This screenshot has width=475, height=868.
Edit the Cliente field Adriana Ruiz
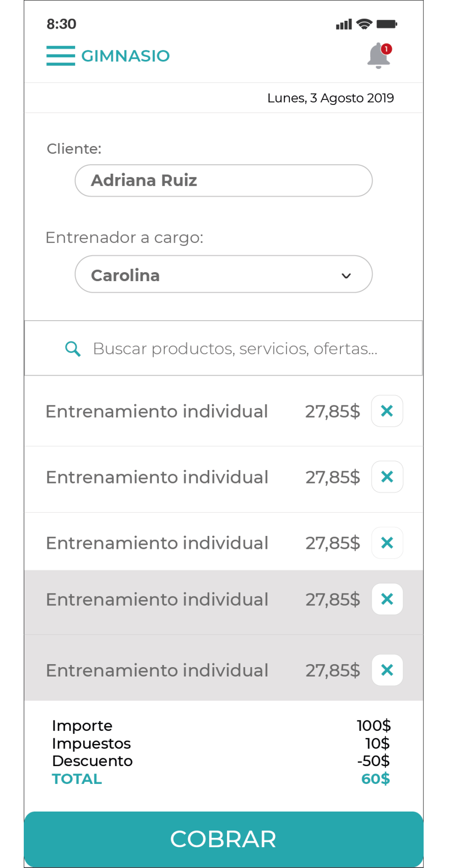[x=223, y=181]
